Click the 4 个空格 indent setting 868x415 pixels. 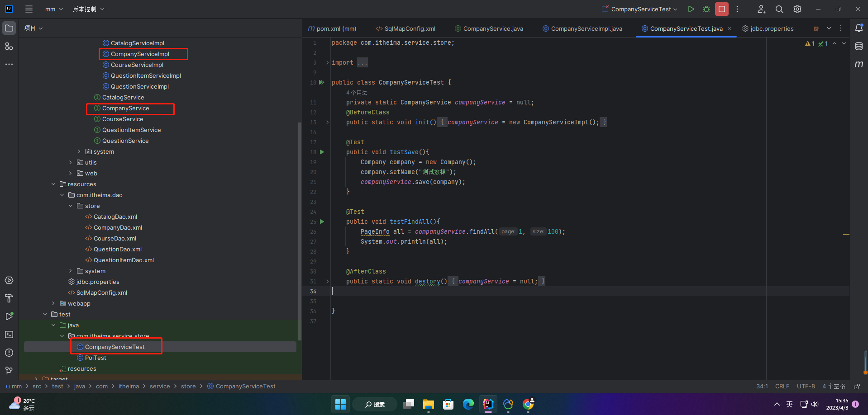click(834, 387)
